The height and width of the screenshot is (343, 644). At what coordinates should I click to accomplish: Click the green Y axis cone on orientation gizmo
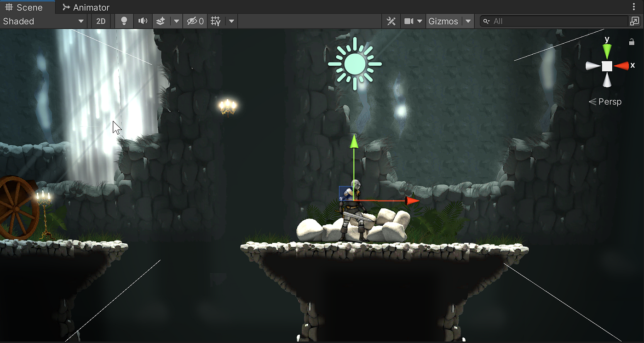pos(607,51)
